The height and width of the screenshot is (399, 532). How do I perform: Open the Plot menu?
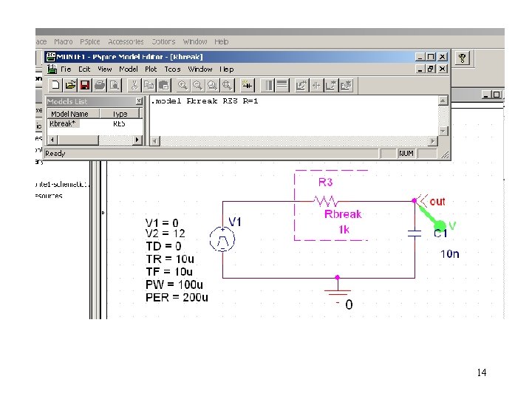coord(151,69)
